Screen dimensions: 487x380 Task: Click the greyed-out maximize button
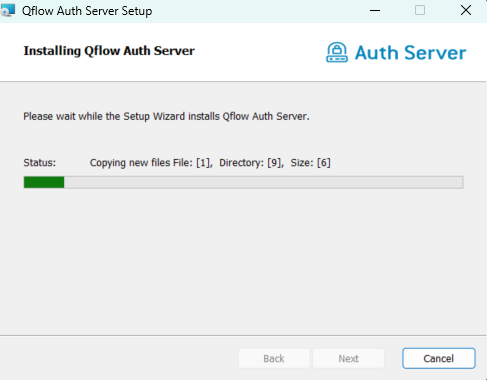420,11
